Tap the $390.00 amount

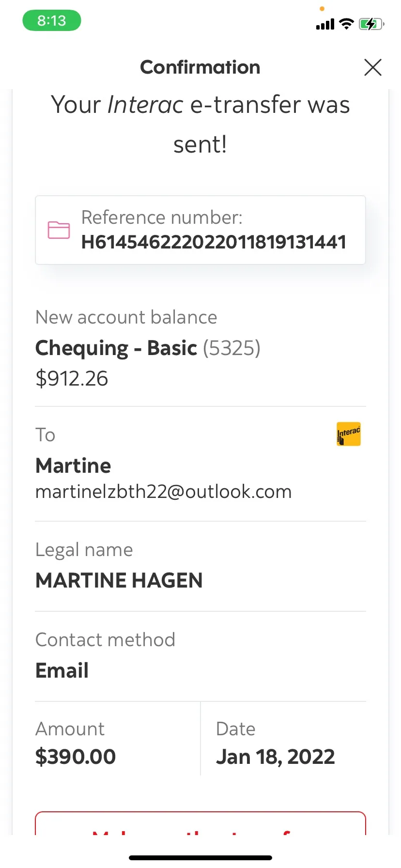click(x=76, y=757)
